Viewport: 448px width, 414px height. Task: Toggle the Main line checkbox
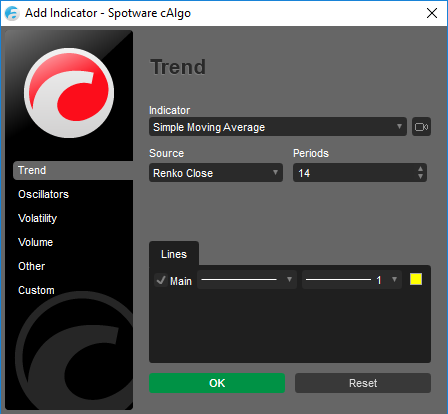(x=161, y=280)
